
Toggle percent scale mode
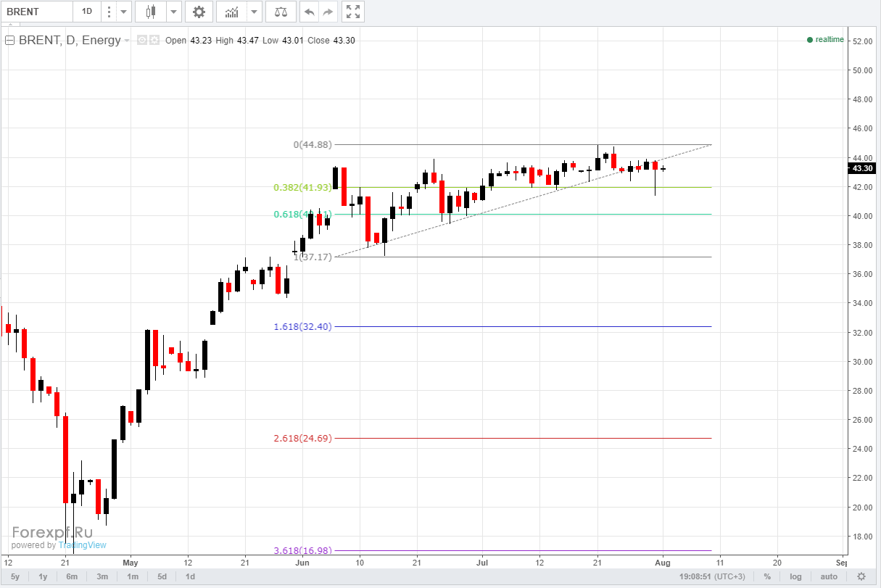point(766,576)
